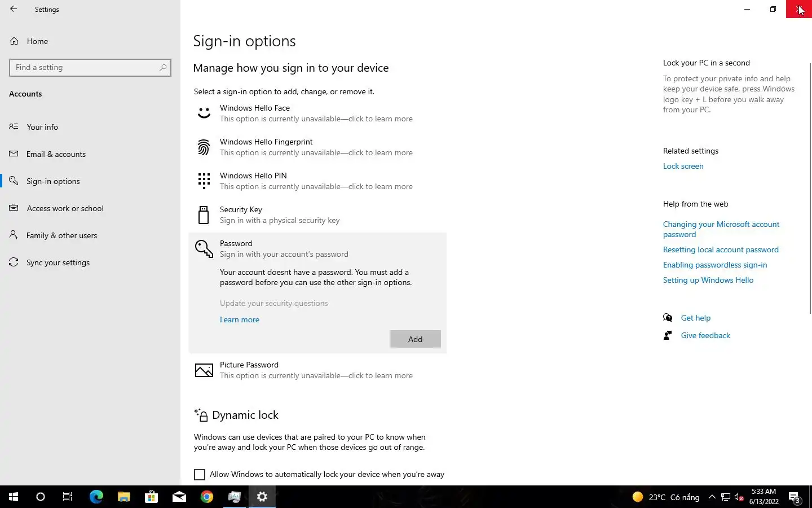Open Cortana search circle on taskbar
The width and height of the screenshot is (812, 508).
tap(41, 497)
